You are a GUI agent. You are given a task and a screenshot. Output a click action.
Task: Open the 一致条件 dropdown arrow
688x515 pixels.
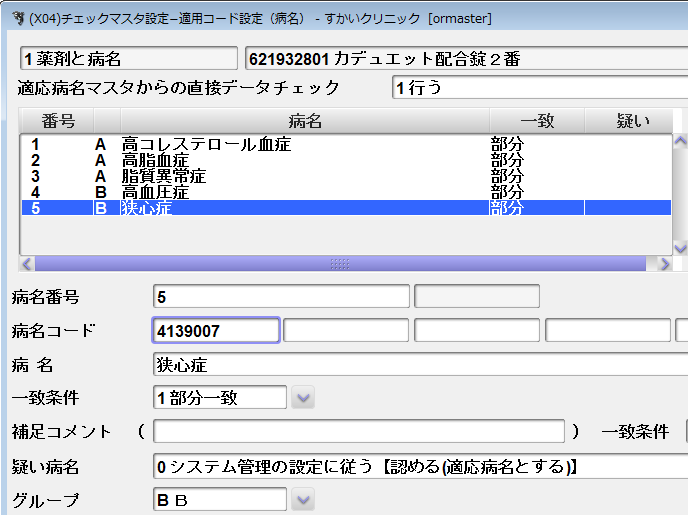[304, 398]
